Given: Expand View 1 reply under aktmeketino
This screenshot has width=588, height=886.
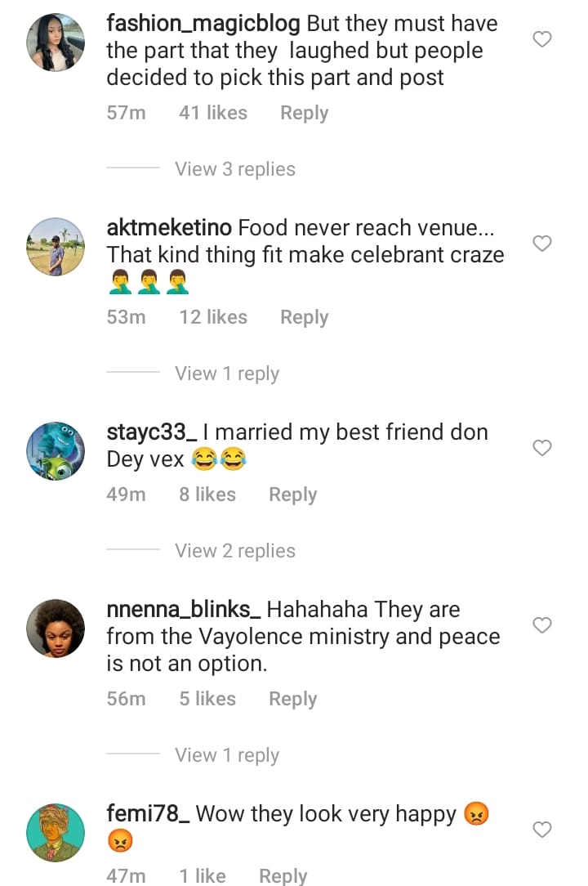Looking at the screenshot, I should pos(226,374).
